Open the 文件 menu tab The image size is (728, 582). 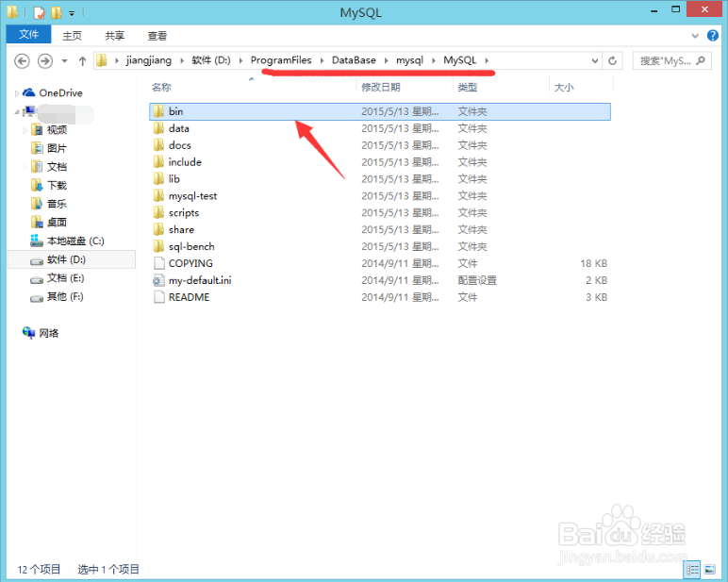pos(28,34)
